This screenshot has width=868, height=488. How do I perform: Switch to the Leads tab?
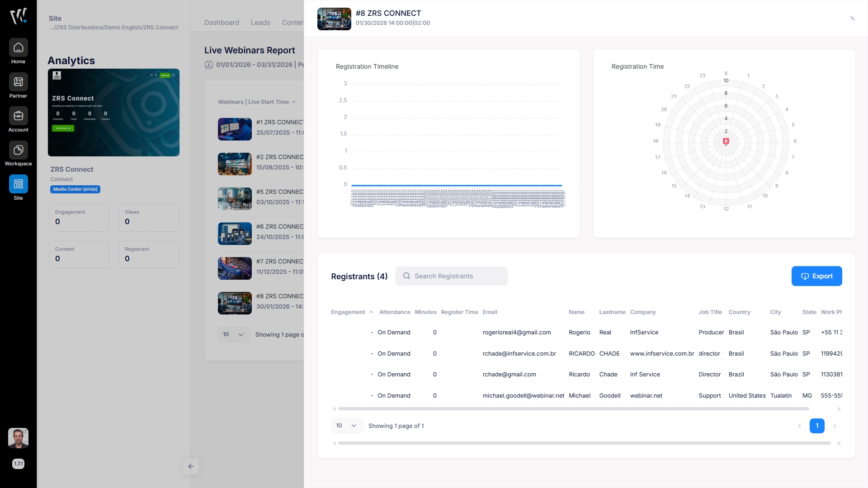point(260,23)
